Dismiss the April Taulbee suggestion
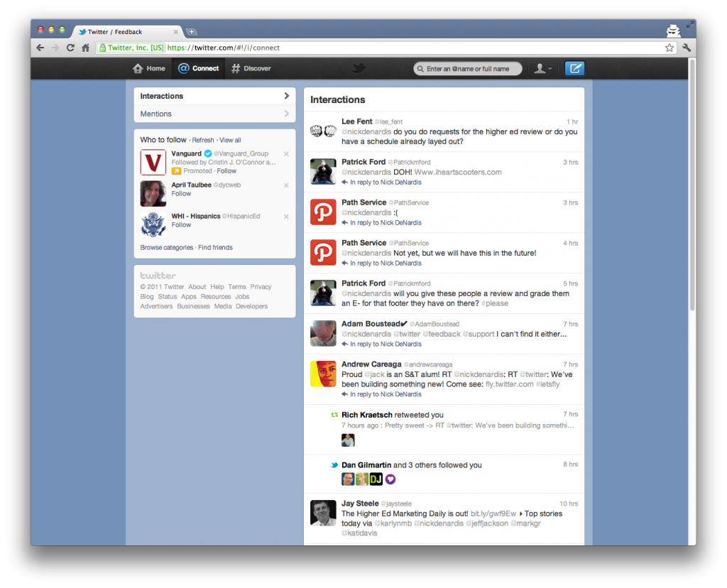The width and height of the screenshot is (727, 588). (286, 185)
